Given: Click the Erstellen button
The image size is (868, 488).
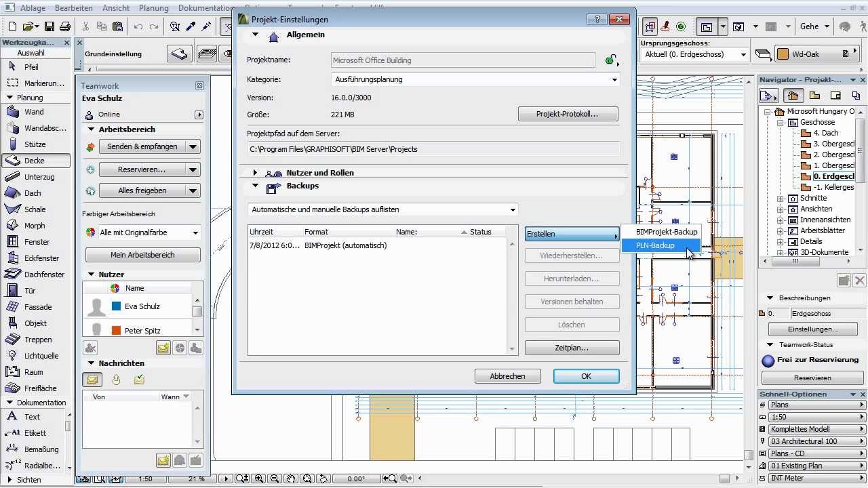Looking at the screenshot, I should 572,234.
